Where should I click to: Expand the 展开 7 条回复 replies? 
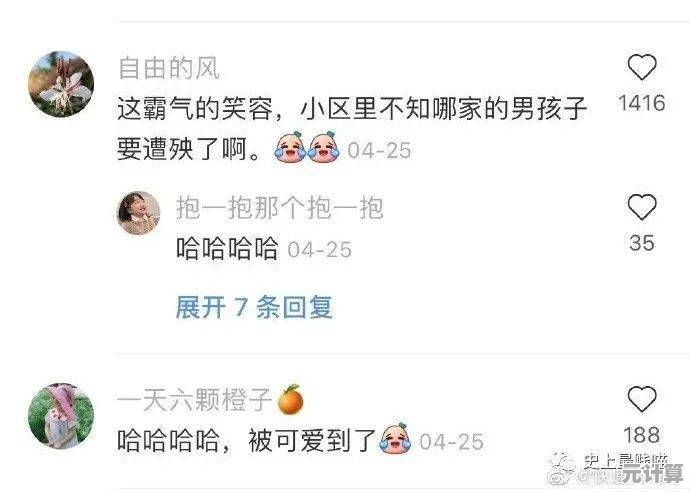tap(254, 307)
